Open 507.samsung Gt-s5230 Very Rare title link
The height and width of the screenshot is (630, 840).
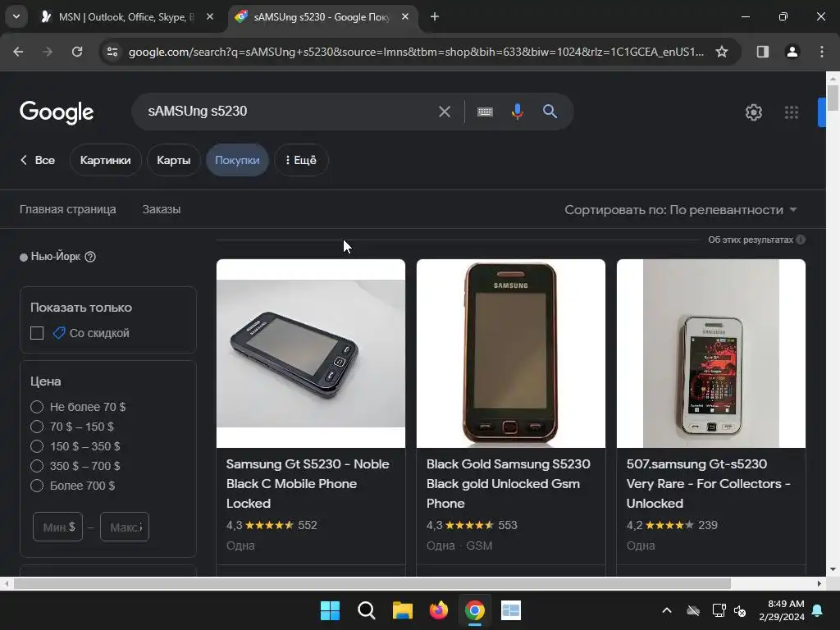pos(709,484)
